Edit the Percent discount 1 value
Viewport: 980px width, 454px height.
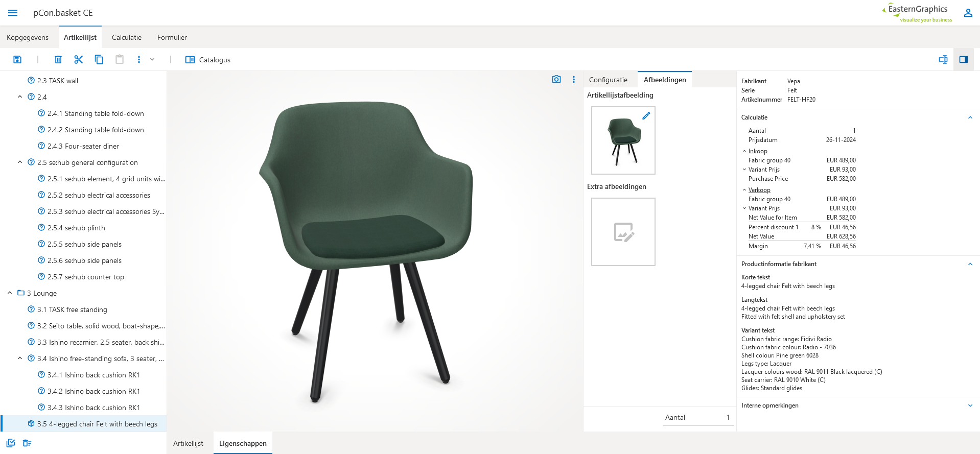coord(816,227)
